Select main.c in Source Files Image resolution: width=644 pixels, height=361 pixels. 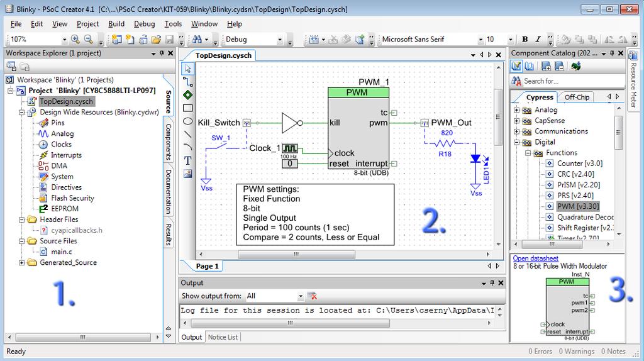click(x=61, y=252)
